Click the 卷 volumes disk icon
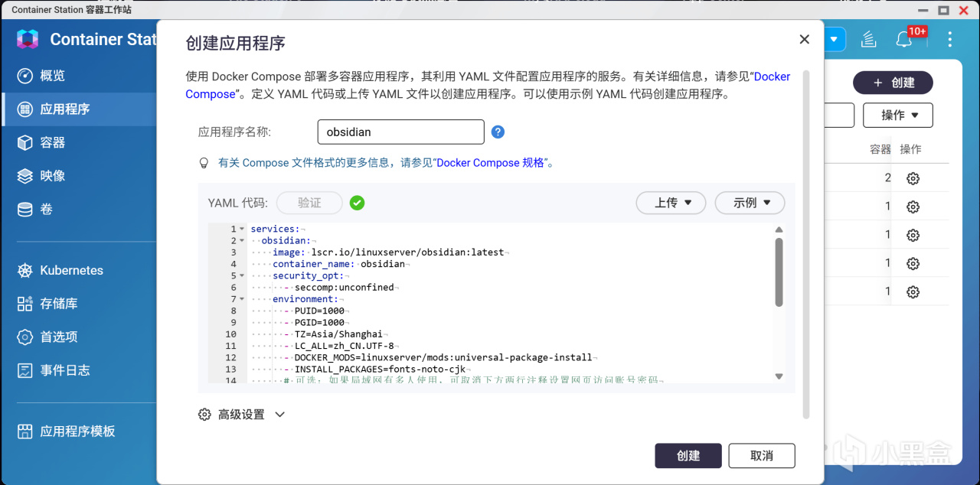 [25, 209]
